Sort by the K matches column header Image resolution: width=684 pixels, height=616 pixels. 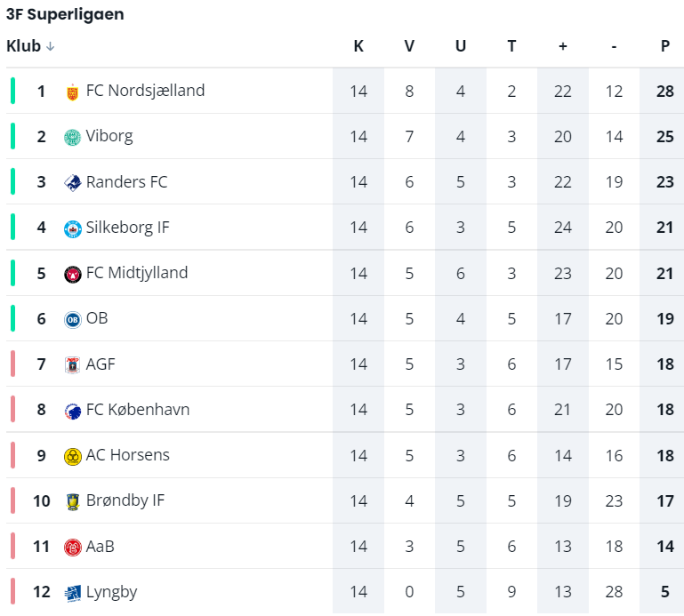click(358, 46)
